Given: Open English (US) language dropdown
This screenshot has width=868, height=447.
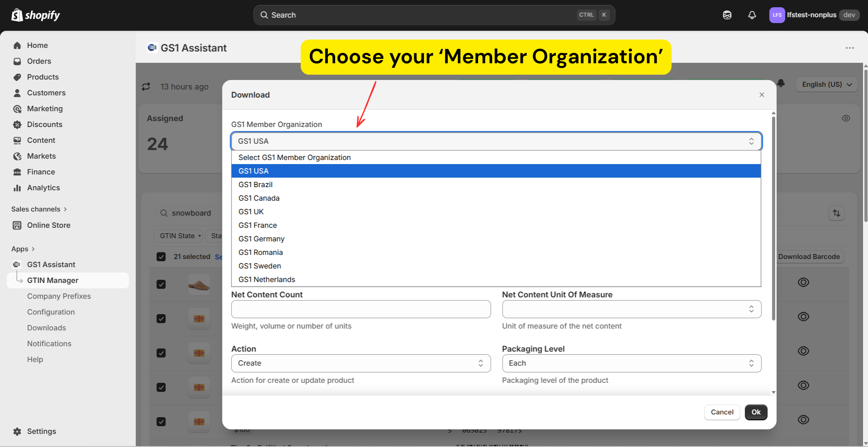Looking at the screenshot, I should click(826, 85).
